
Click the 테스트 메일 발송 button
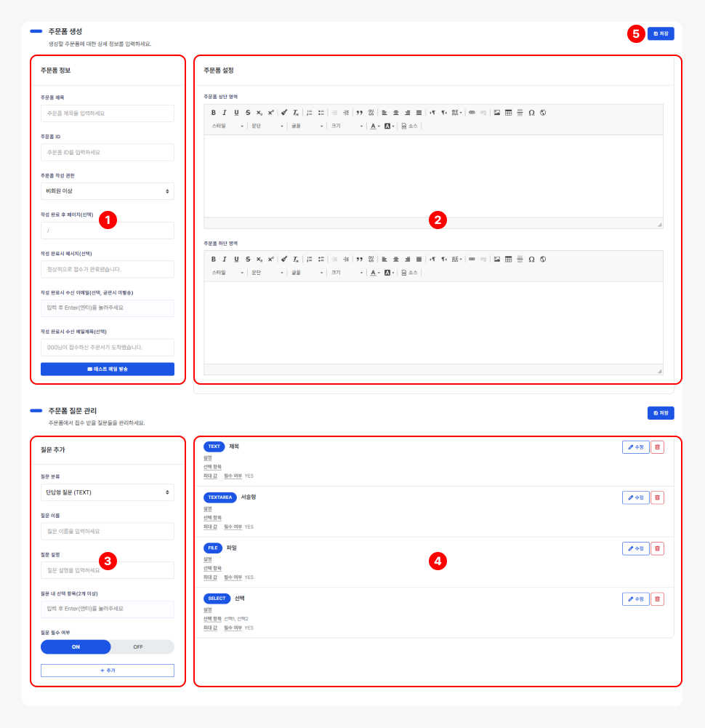point(108,369)
